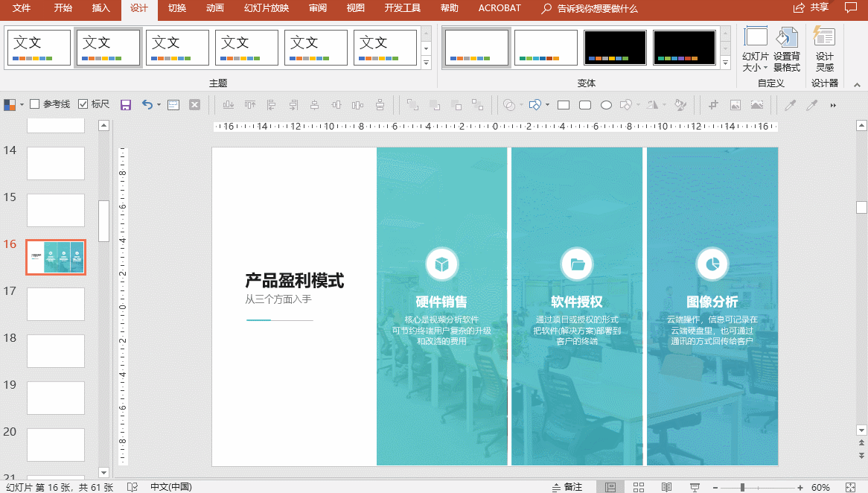The width and height of the screenshot is (868, 493).
Task: Expand the variants gallery more arrow
Action: point(725,64)
